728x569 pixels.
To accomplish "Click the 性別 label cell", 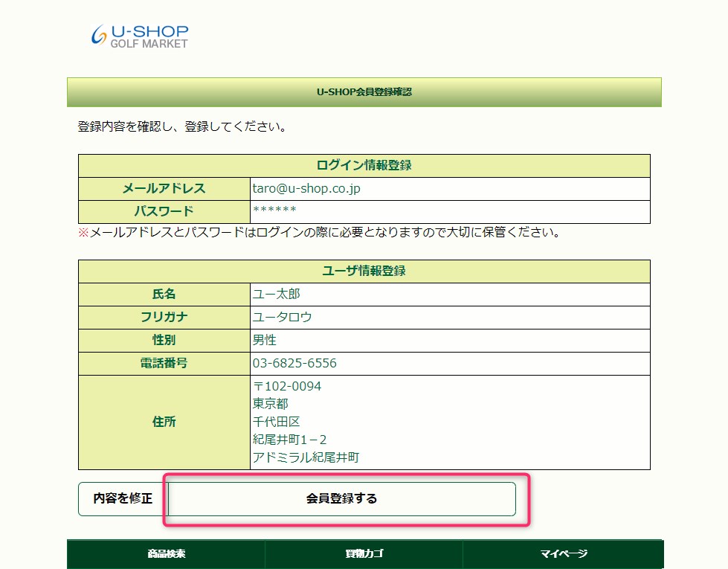I will click(x=164, y=341).
